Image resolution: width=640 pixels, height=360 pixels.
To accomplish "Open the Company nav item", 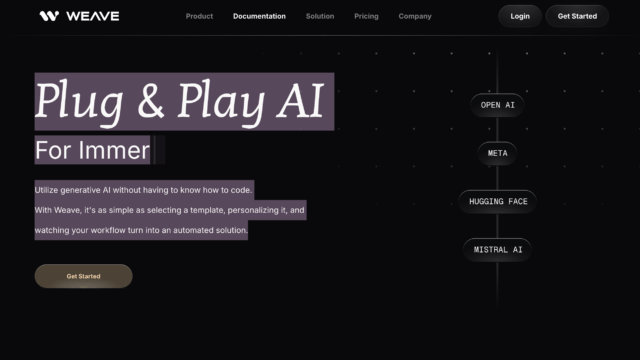I will (415, 16).
